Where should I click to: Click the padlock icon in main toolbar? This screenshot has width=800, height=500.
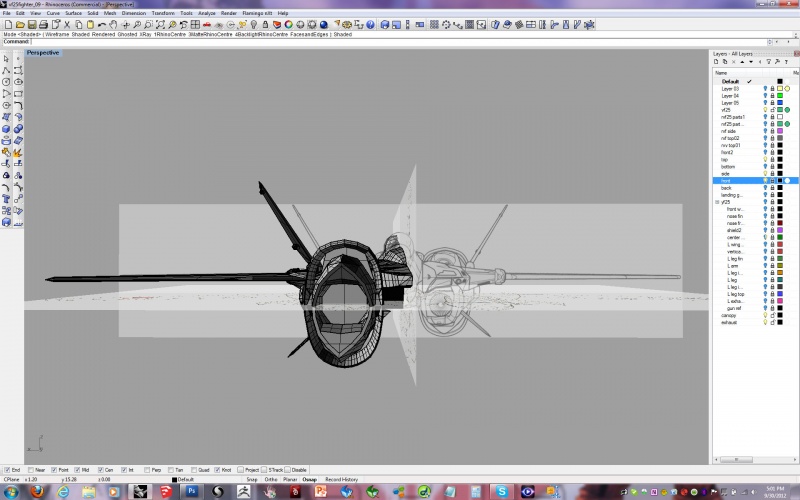265,24
